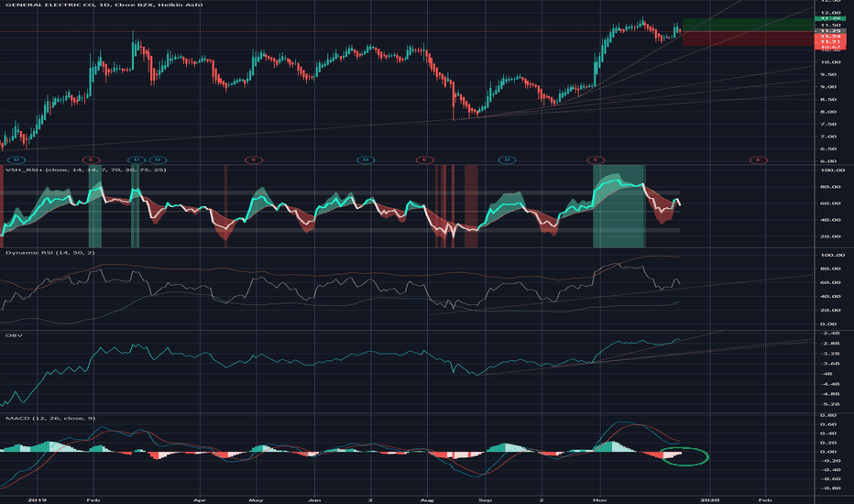The image size is (854, 504).
Task: Click the Apr label on the time axis
Action: (x=200, y=499)
